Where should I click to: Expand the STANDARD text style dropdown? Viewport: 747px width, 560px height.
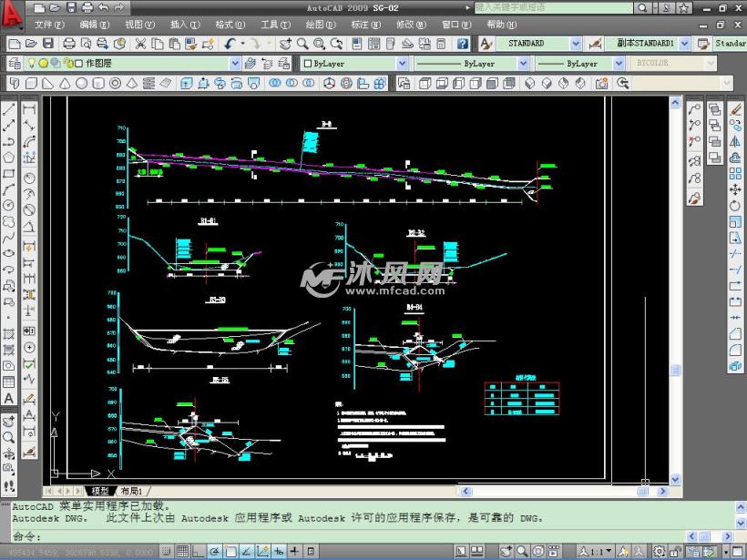pyautogui.click(x=576, y=44)
